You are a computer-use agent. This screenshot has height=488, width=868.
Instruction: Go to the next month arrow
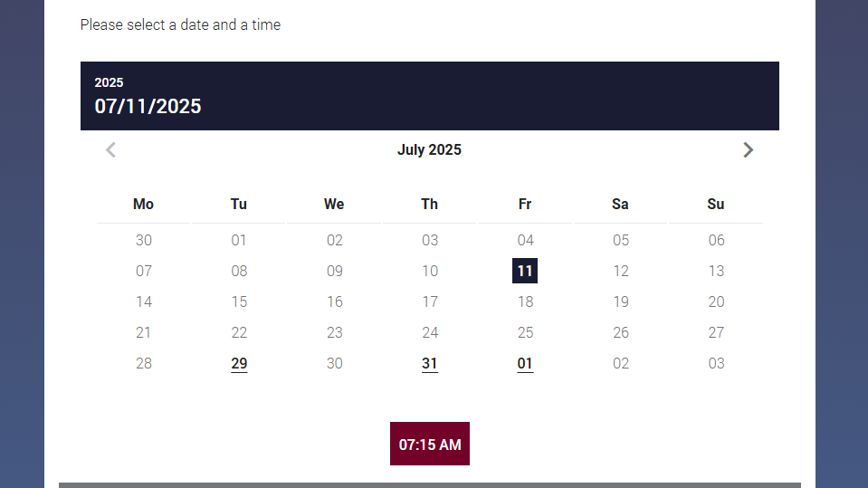(748, 150)
